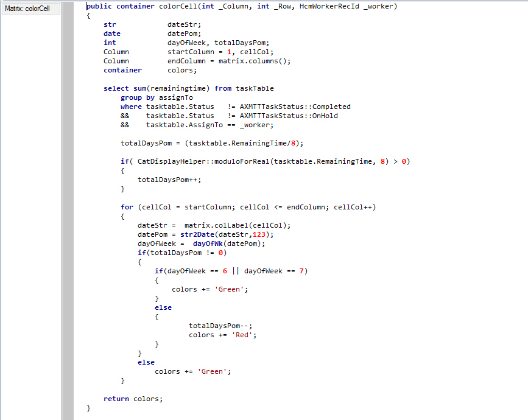Image resolution: width=528 pixels, height=420 pixels.
Task: Click the for loop header line
Action: tap(248, 207)
